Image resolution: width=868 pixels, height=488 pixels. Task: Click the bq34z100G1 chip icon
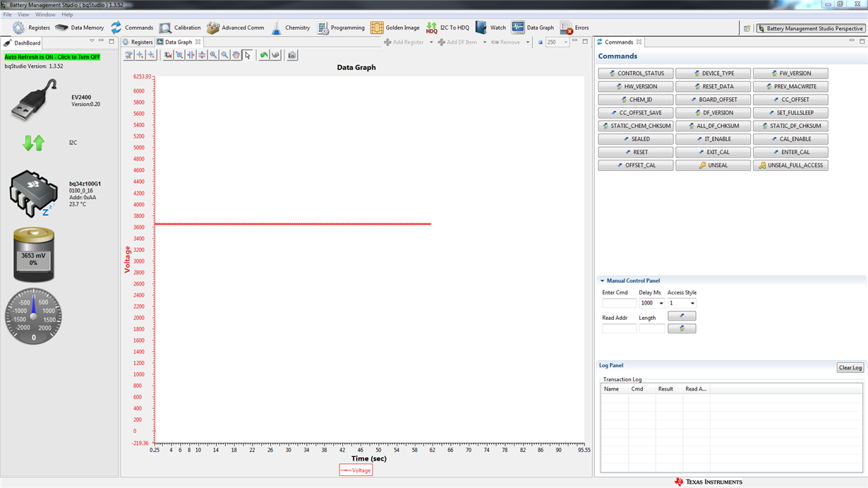[x=33, y=194]
